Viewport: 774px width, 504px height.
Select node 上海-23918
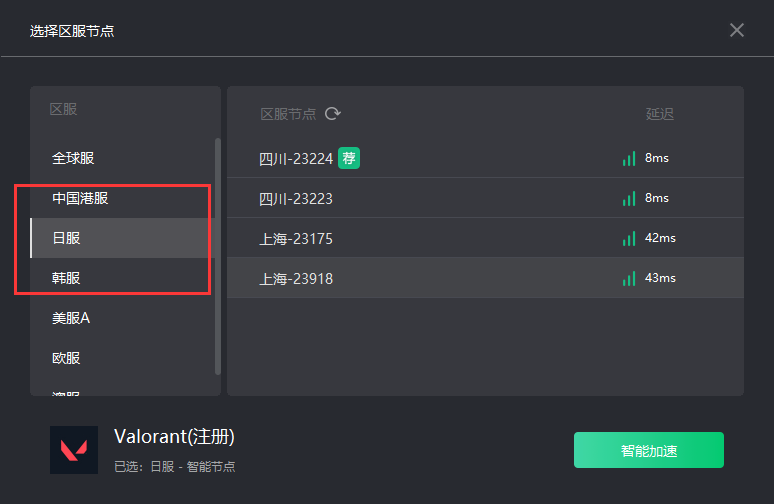[295, 278]
